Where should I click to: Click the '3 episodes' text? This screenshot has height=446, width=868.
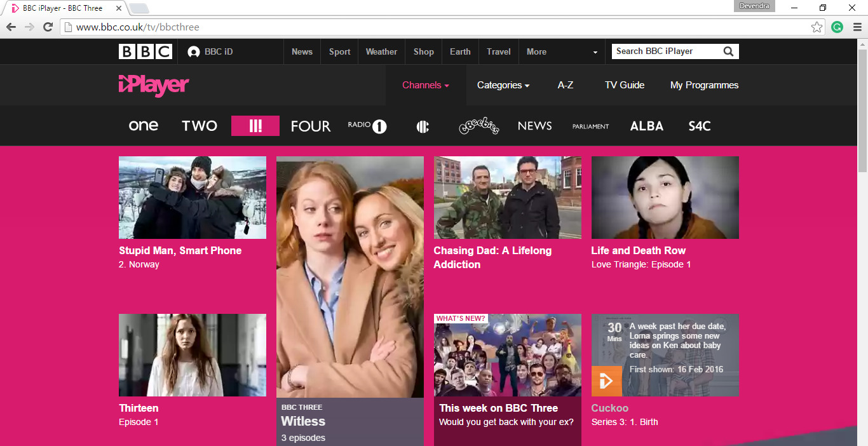[303, 438]
